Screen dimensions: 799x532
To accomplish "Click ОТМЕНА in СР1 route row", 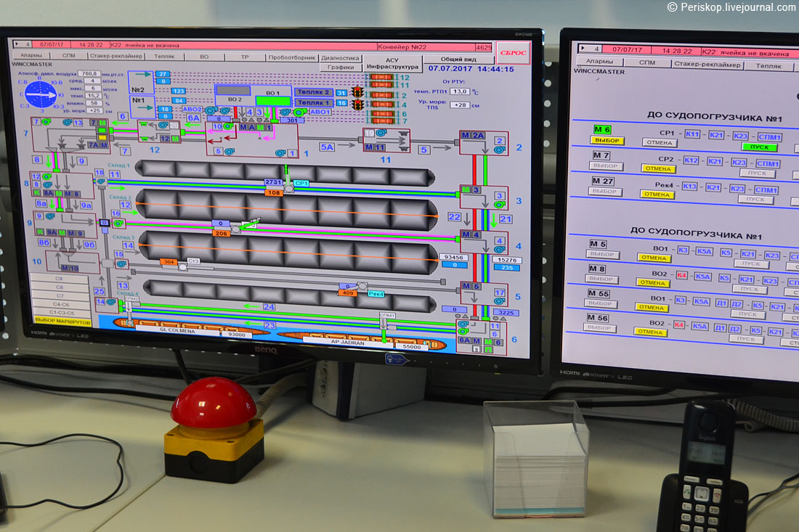I will tap(660, 142).
